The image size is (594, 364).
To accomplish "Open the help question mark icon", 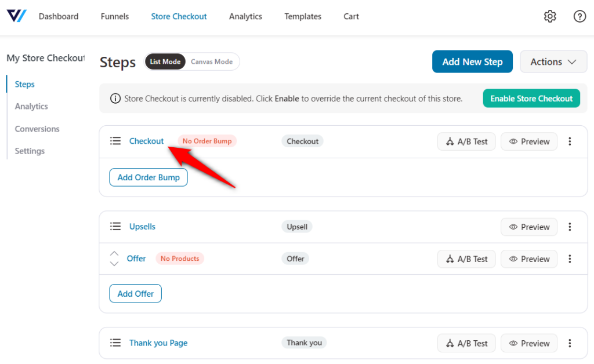I will click(x=579, y=16).
